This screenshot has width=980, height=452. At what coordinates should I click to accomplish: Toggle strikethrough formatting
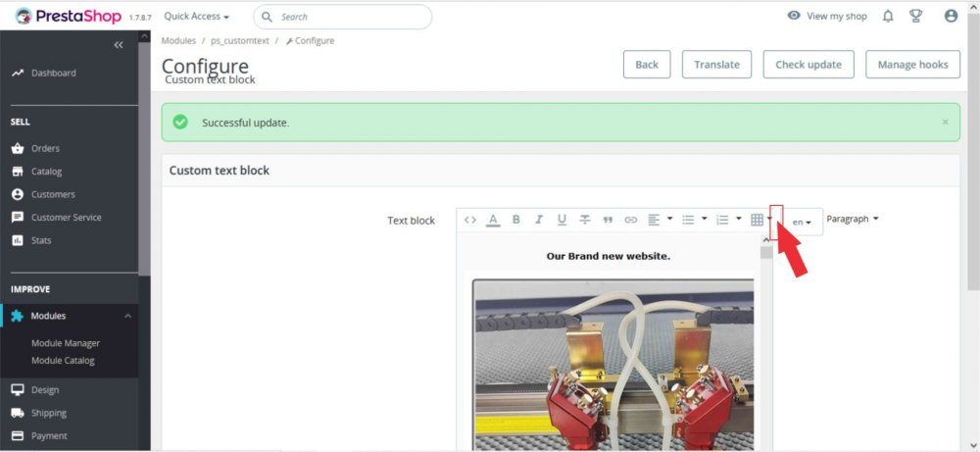tap(585, 220)
